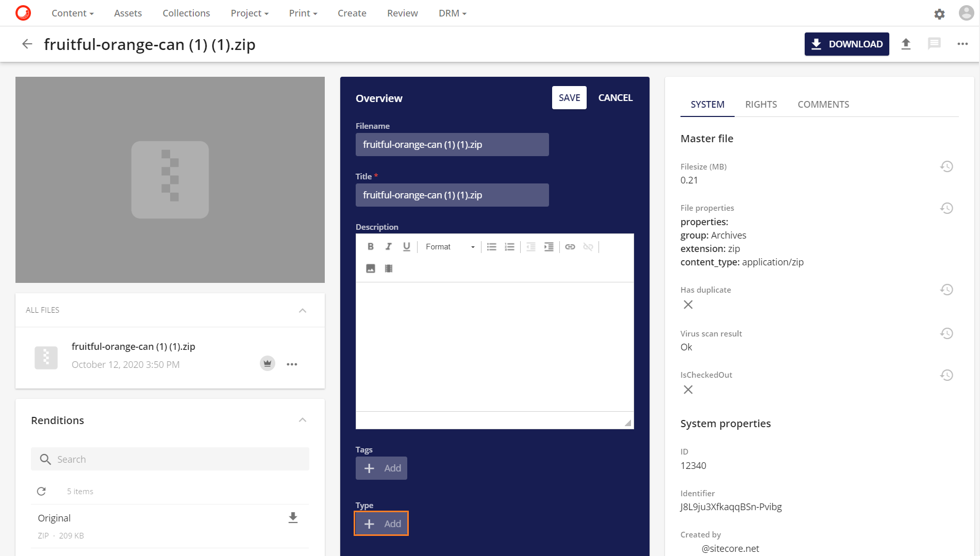This screenshot has height=556, width=980.
Task: Insert a bulleted list in description
Action: point(491,247)
